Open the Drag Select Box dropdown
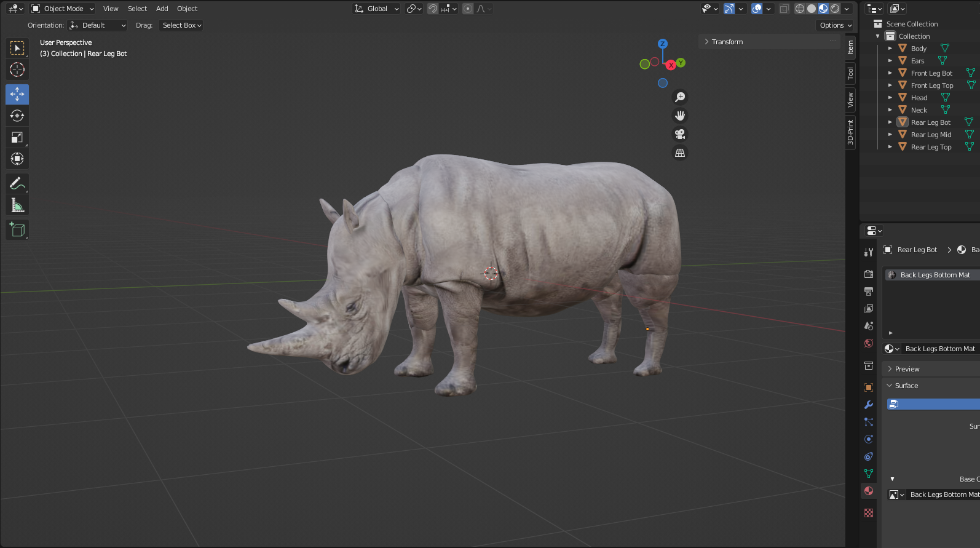The height and width of the screenshot is (548, 980). tap(181, 25)
